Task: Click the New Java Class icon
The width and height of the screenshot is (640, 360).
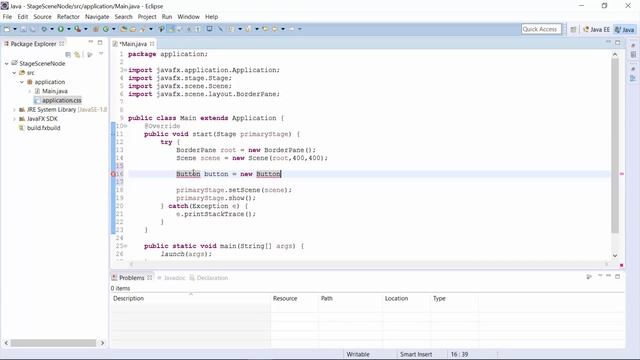Action: [106, 29]
